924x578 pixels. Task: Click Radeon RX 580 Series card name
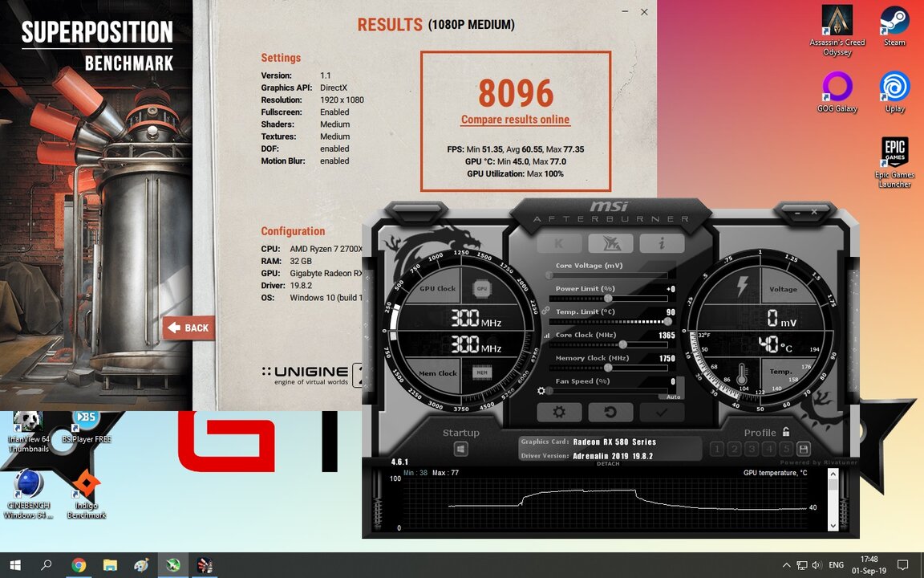[x=614, y=442]
